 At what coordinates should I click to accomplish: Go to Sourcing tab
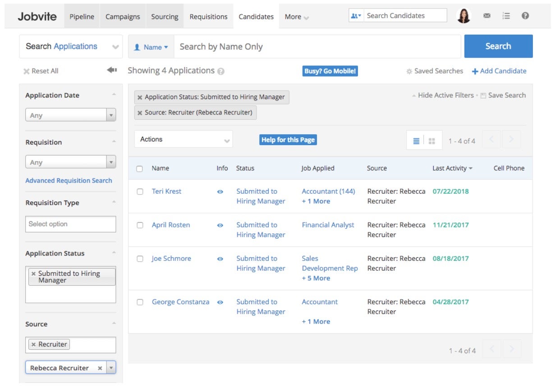[165, 17]
